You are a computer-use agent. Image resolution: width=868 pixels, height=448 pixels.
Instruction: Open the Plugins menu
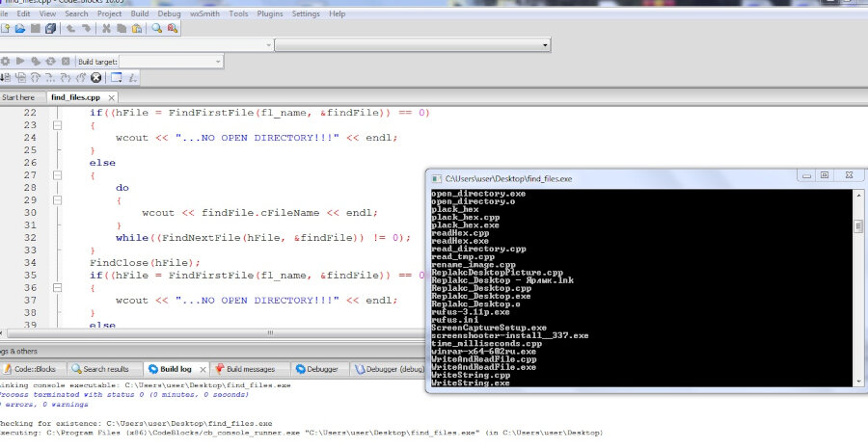[270, 13]
